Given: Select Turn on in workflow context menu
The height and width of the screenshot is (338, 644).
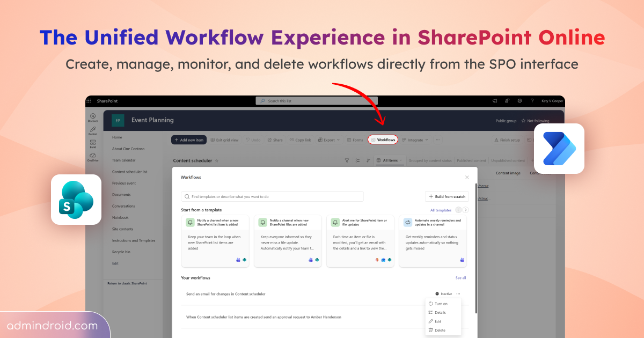Looking at the screenshot, I should (x=438, y=304).
